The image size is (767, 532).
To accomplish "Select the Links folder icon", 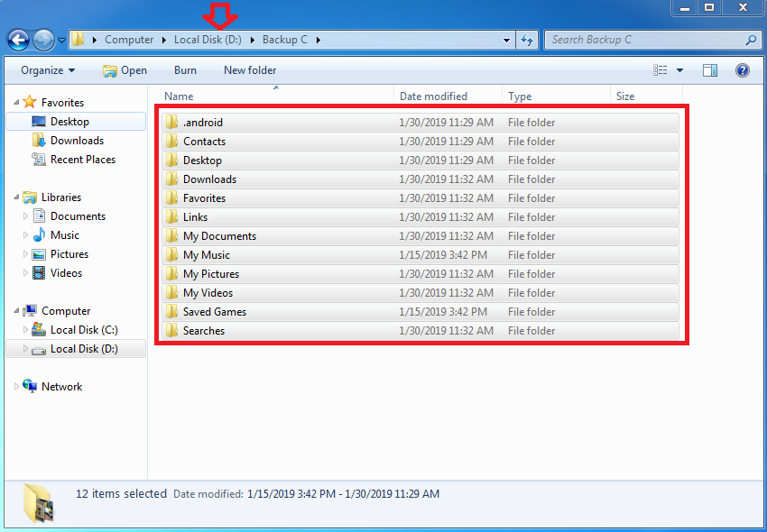I will pyautogui.click(x=171, y=217).
